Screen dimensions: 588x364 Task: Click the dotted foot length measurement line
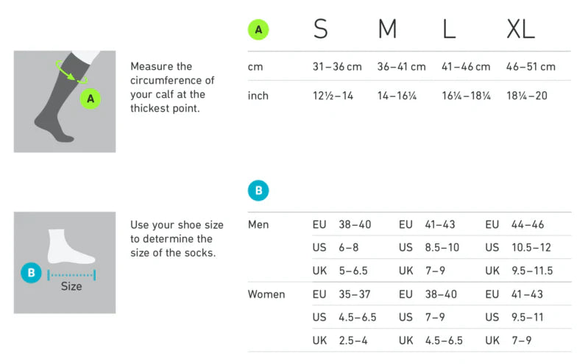71,274
